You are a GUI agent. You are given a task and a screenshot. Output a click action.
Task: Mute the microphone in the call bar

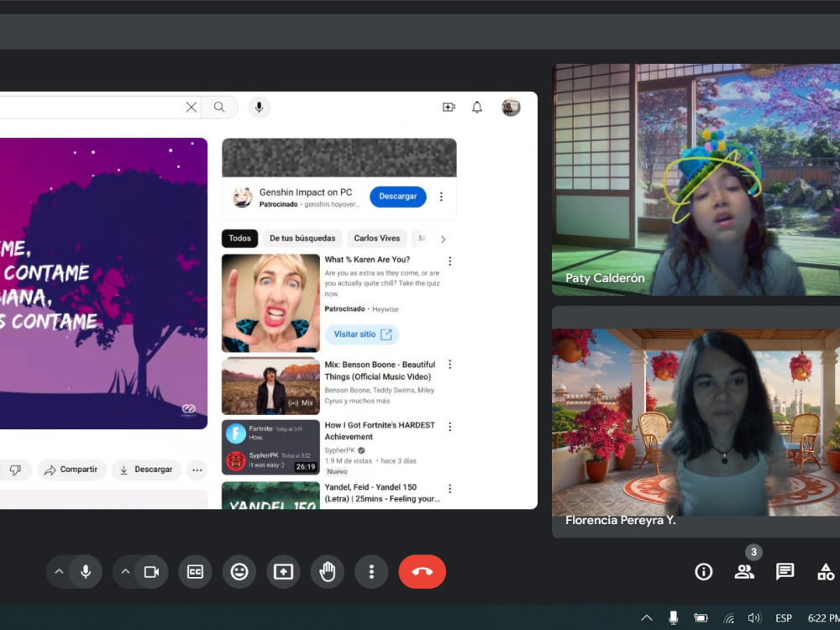[85, 572]
